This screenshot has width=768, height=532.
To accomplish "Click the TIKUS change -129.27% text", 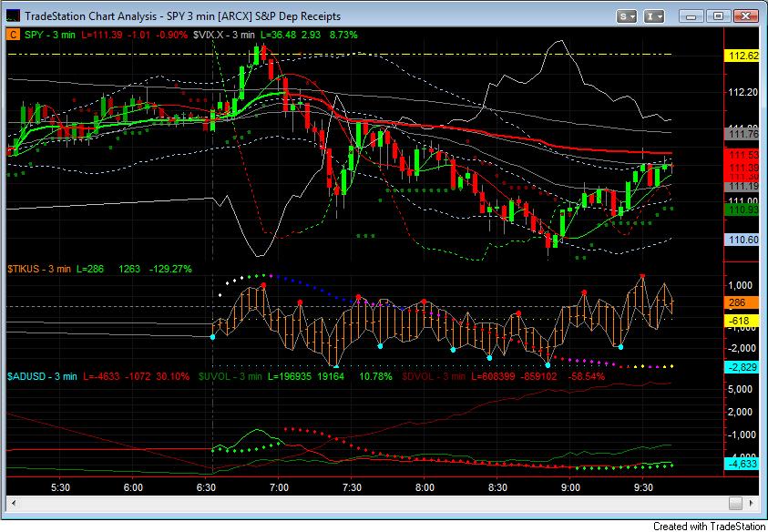I will tap(170, 269).
